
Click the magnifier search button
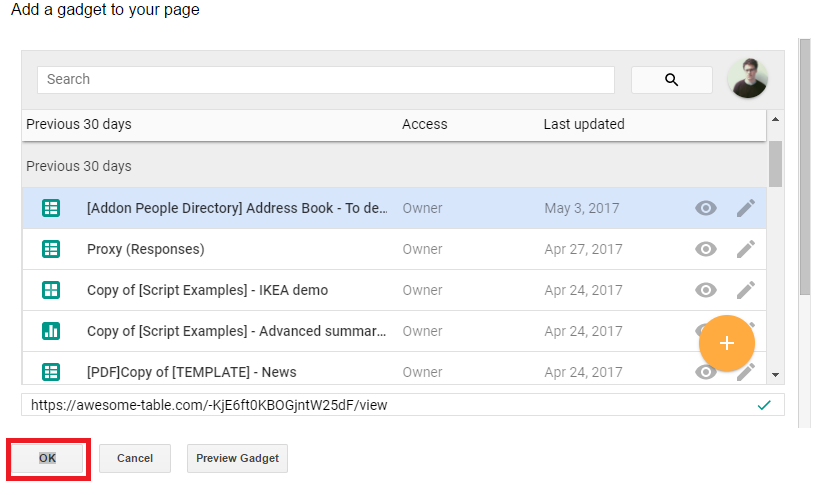671,80
